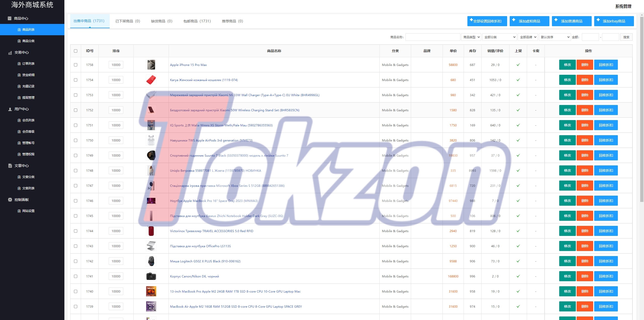644x320 pixels.
Task: Switch to the 推荐商品 tab
Action: click(x=232, y=21)
